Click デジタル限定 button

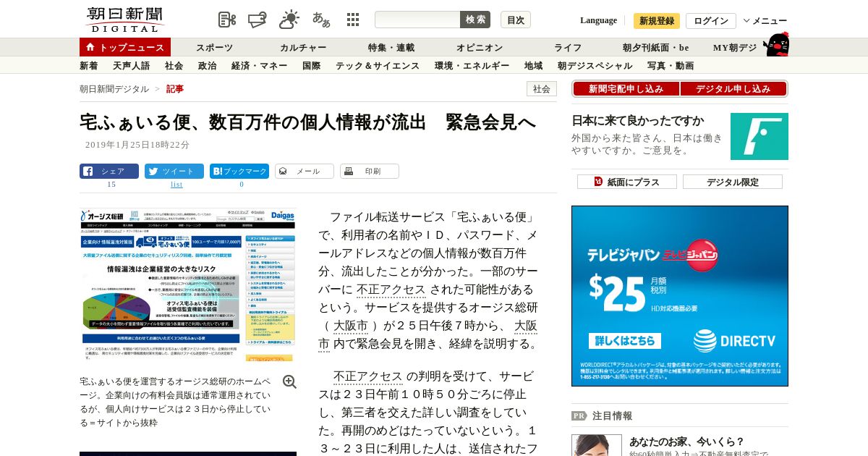(x=733, y=182)
